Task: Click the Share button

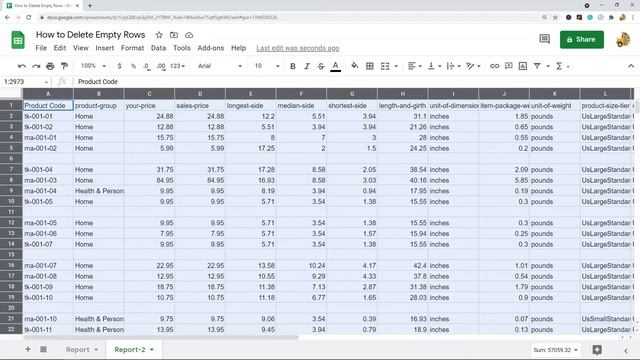Action: [582, 40]
